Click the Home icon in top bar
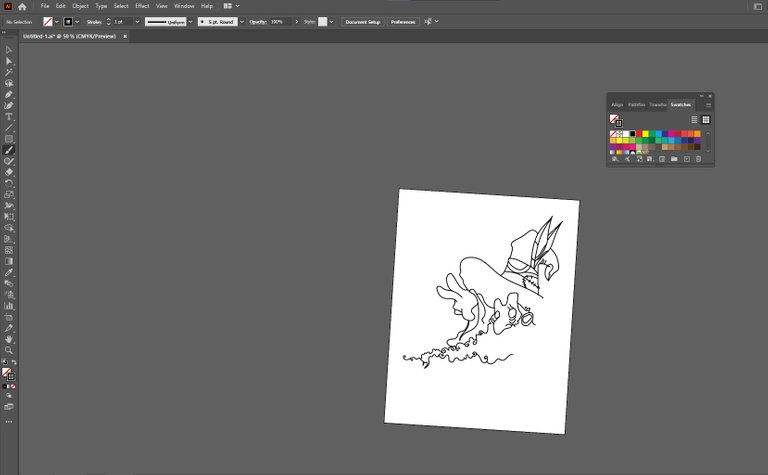This screenshot has height=475, width=768. point(22,6)
